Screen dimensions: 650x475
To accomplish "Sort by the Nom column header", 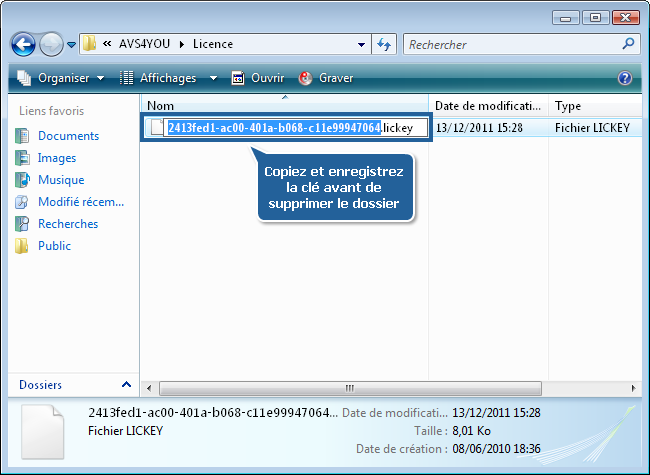I will click(x=284, y=106).
